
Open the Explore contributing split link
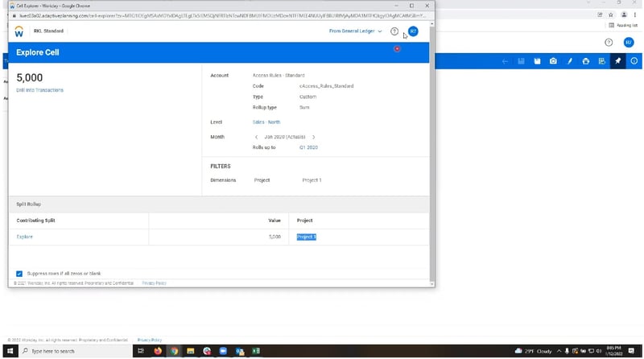pyautogui.click(x=25, y=237)
